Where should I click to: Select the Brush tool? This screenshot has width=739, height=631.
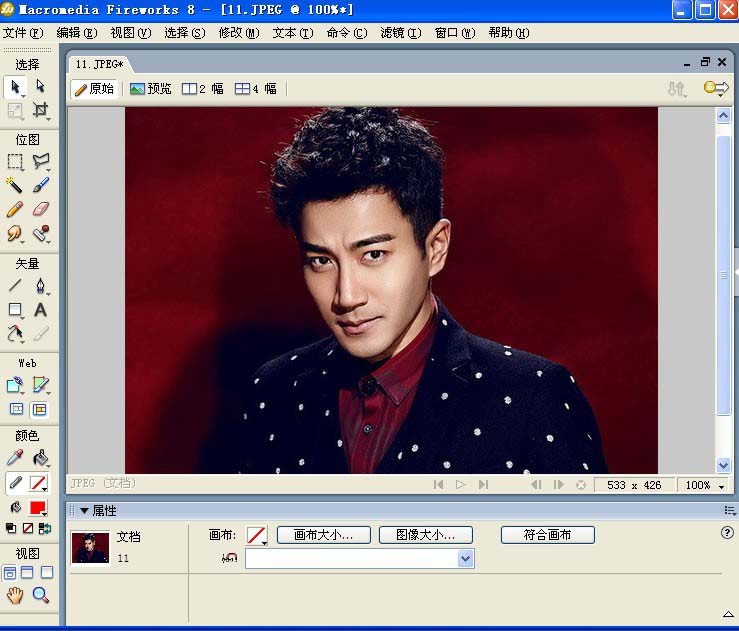pyautogui.click(x=41, y=185)
